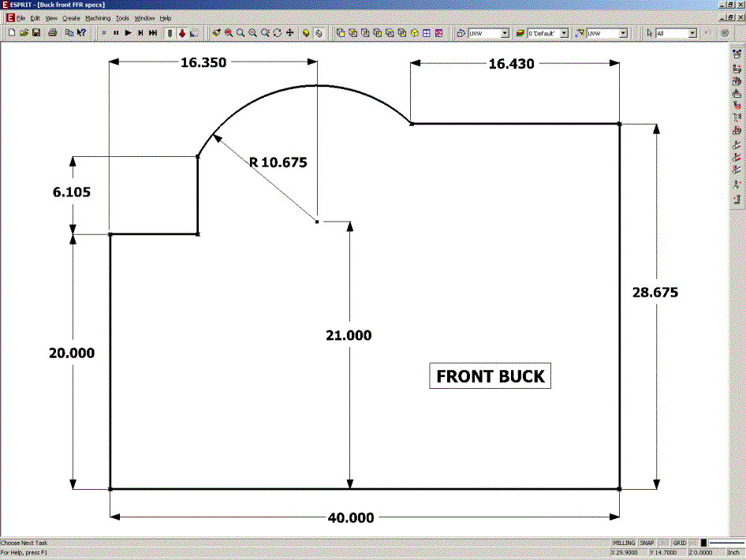Click the yellow isometric cube view icon

pyautogui.click(x=414, y=33)
